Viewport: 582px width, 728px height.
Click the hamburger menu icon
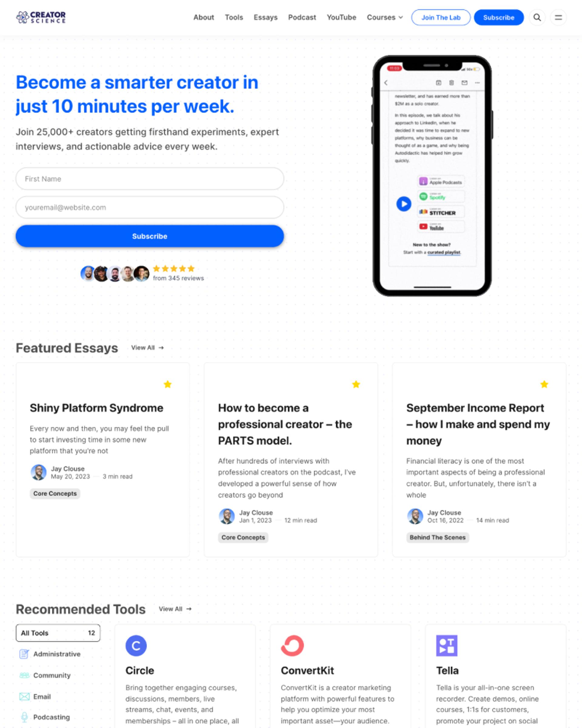[x=558, y=17]
